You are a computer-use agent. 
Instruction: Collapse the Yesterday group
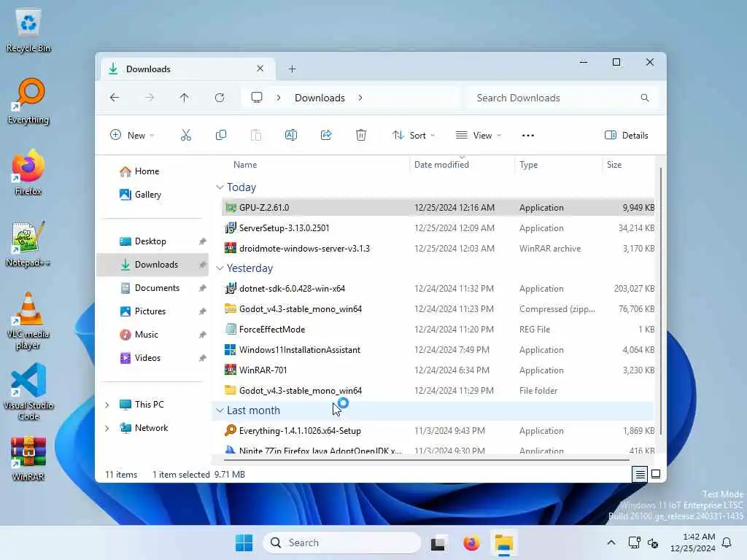tap(220, 268)
